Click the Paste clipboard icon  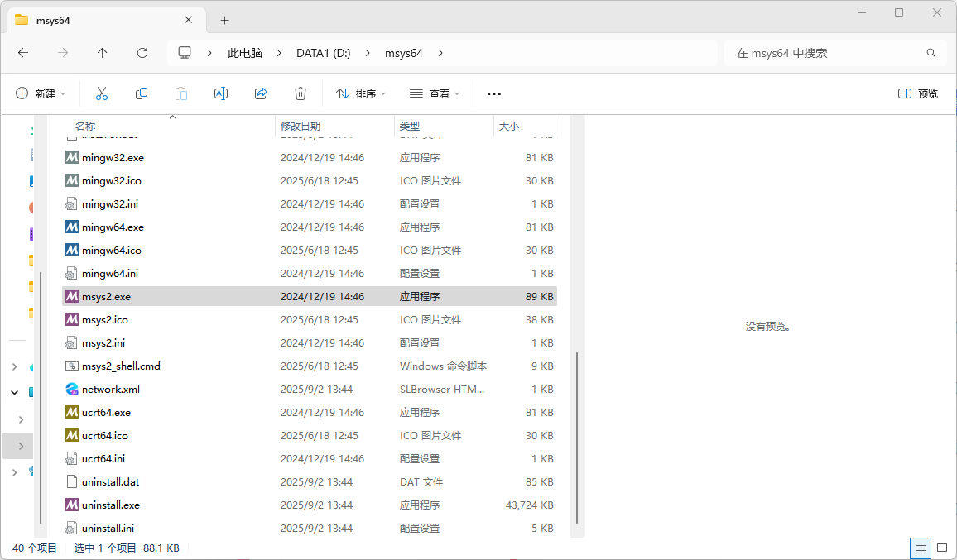click(181, 93)
